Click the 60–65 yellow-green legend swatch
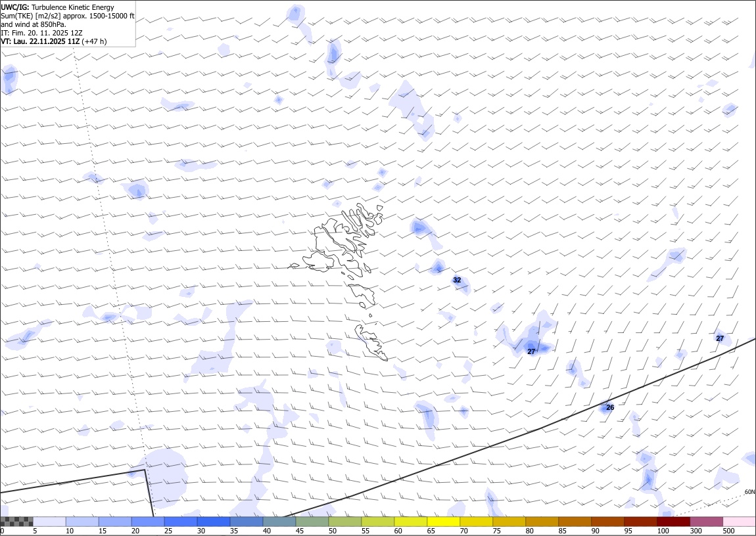This screenshot has width=756, height=536. coord(410,522)
